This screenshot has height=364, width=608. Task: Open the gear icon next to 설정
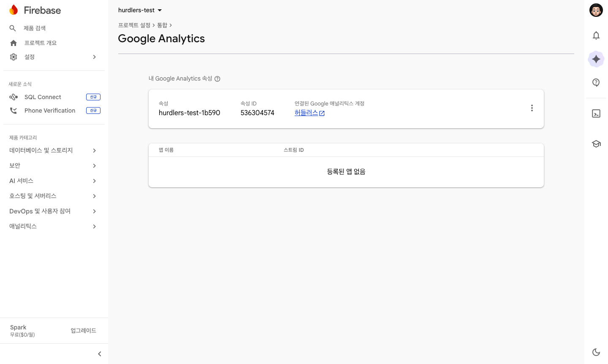[14, 57]
